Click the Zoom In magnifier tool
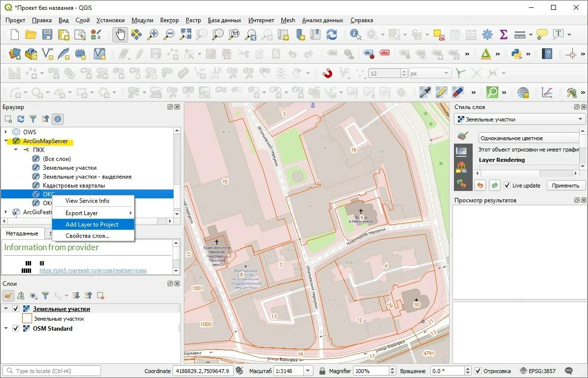This screenshot has width=588, height=378. click(152, 35)
